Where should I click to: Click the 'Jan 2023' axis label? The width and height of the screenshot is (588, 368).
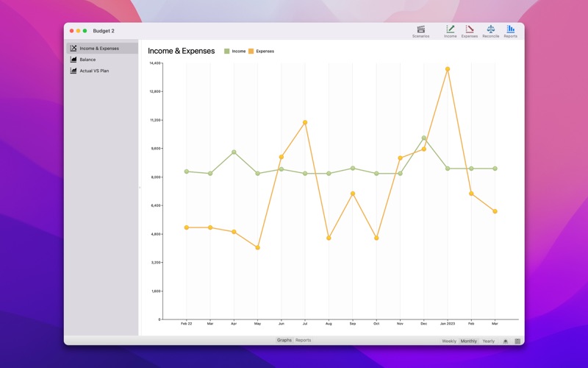click(448, 324)
